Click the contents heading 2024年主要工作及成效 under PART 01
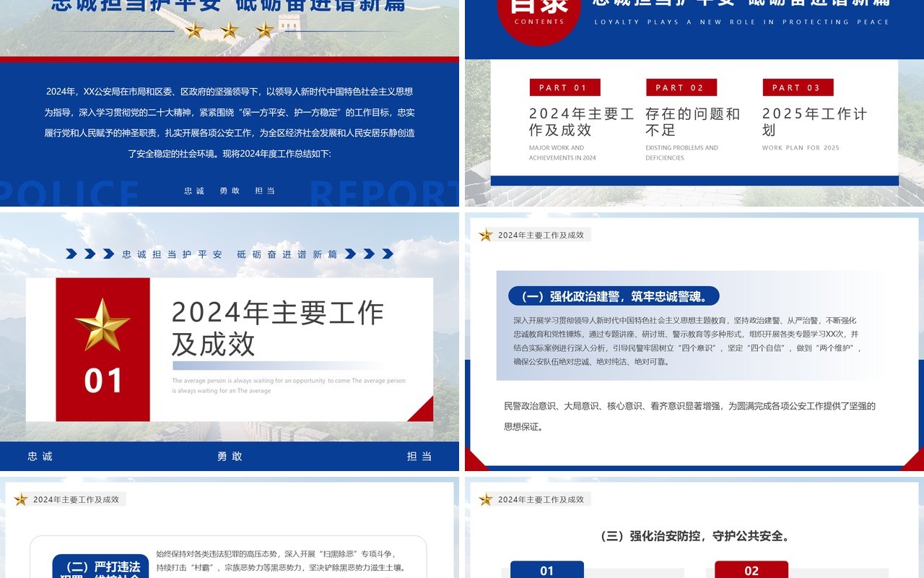Image resolution: width=924 pixels, height=578 pixels. 582,122
